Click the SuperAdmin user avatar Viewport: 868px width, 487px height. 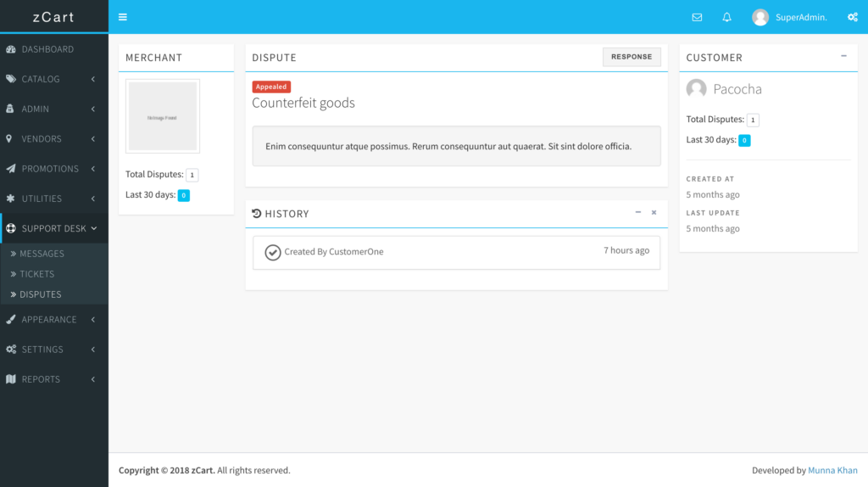point(760,17)
